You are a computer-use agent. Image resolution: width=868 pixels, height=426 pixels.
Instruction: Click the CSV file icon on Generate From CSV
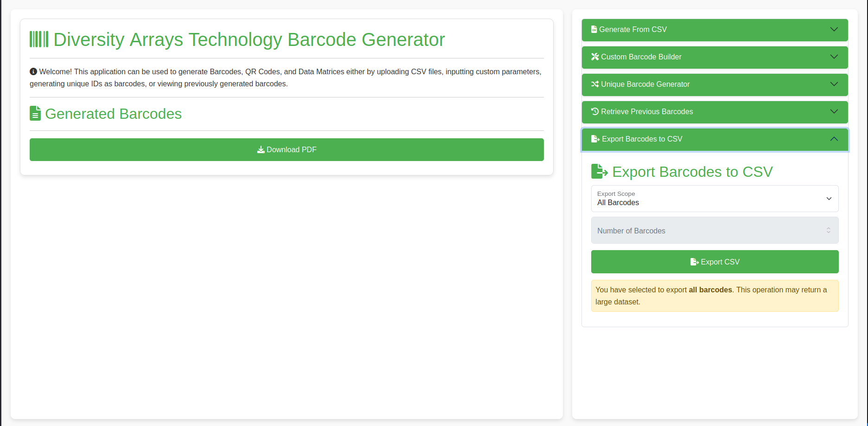point(594,30)
